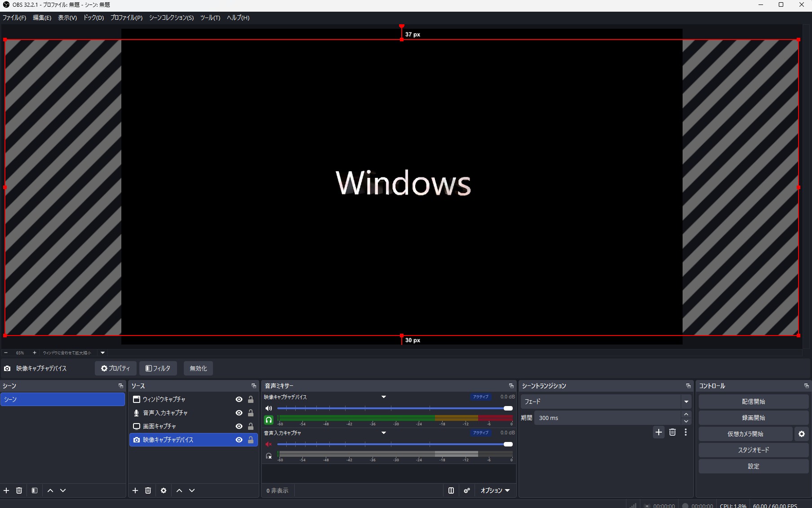Adjust 音声入力キャプチャ volume slider

pos(395,444)
